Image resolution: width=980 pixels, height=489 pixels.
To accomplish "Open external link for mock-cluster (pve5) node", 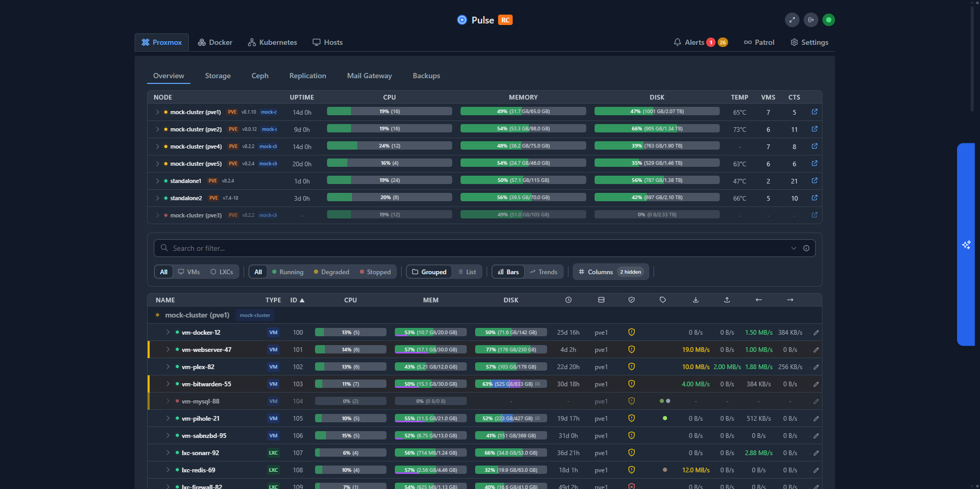I will tap(814, 164).
